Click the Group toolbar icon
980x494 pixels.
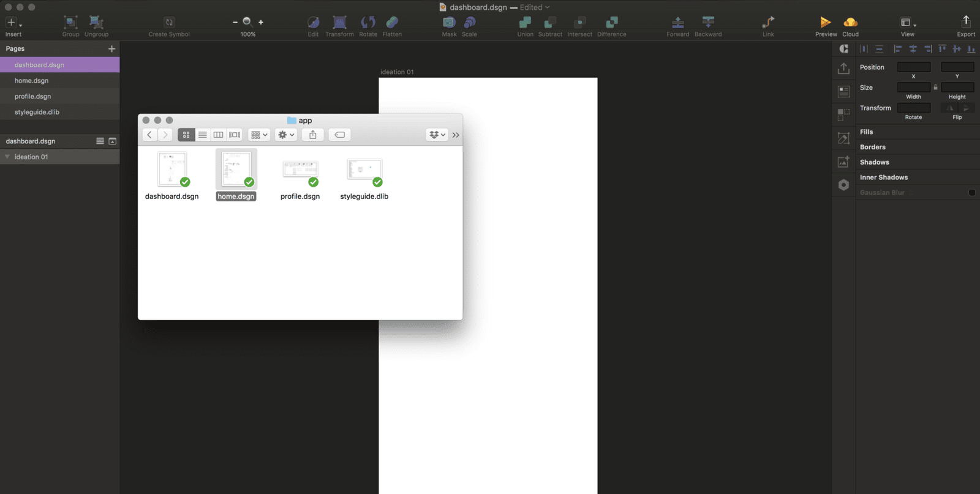point(70,23)
